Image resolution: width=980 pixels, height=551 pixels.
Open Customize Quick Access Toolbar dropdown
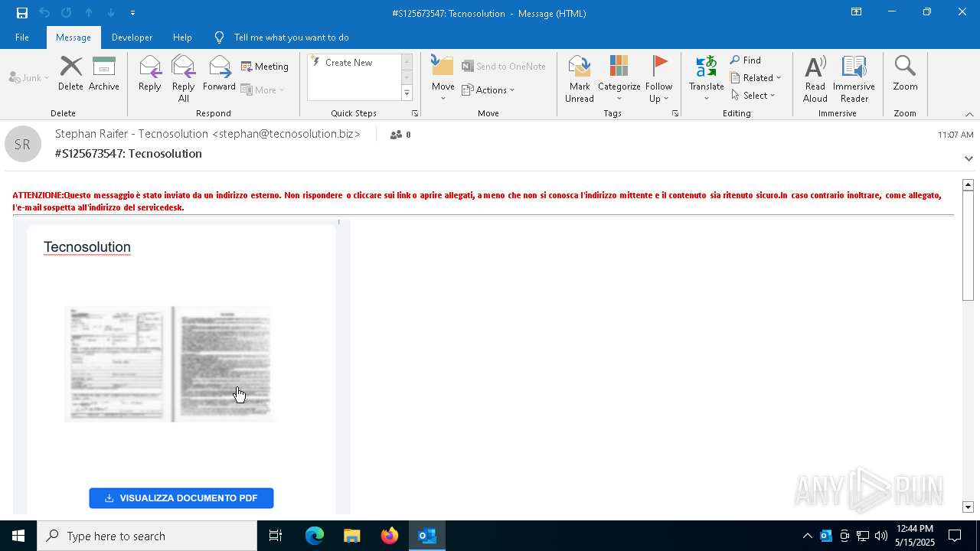[x=133, y=12]
